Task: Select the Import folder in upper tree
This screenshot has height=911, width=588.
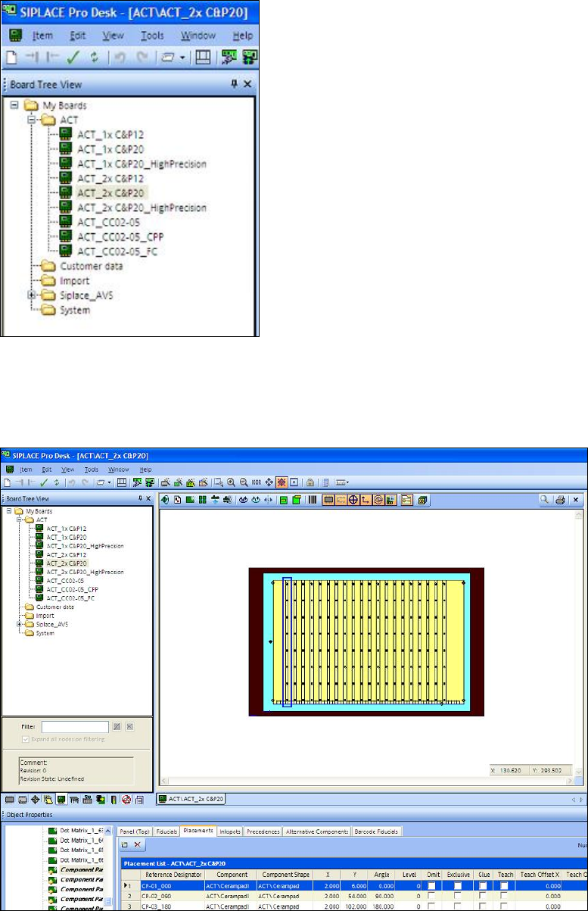Action: [x=74, y=280]
